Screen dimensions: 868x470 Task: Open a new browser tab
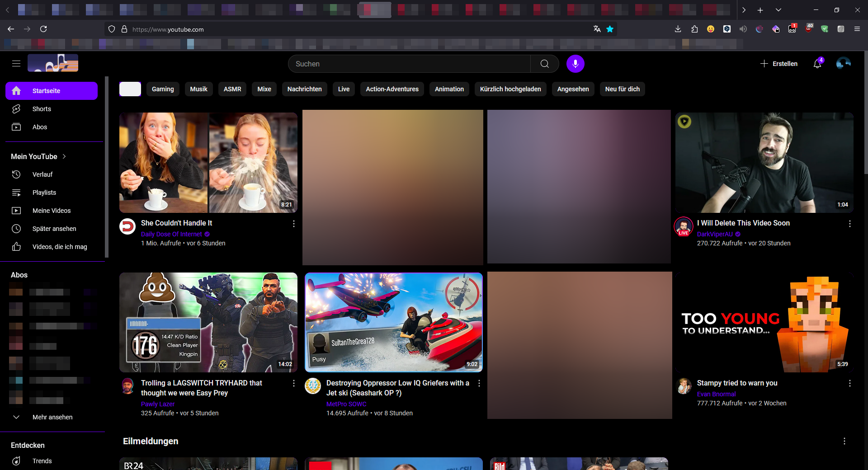[x=760, y=10]
